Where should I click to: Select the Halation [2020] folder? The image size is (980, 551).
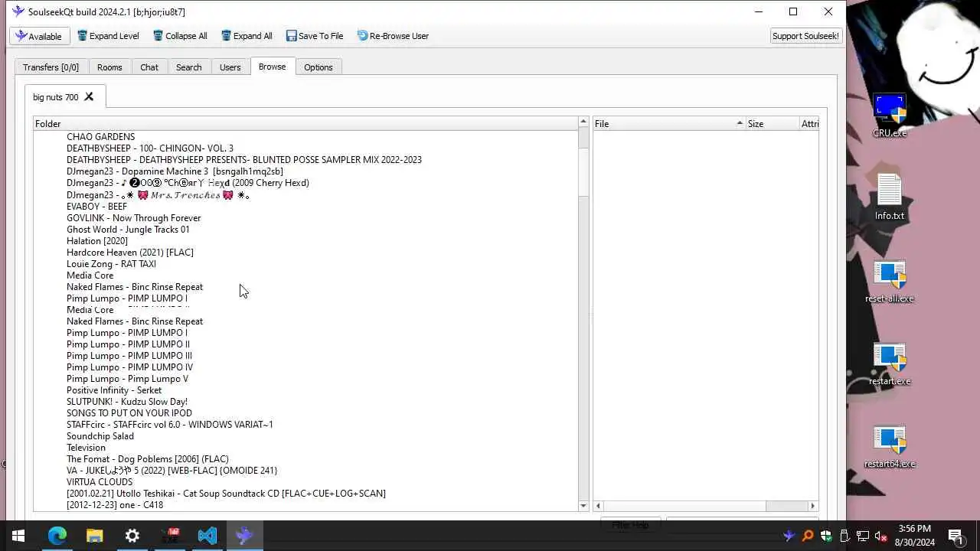[97, 240]
